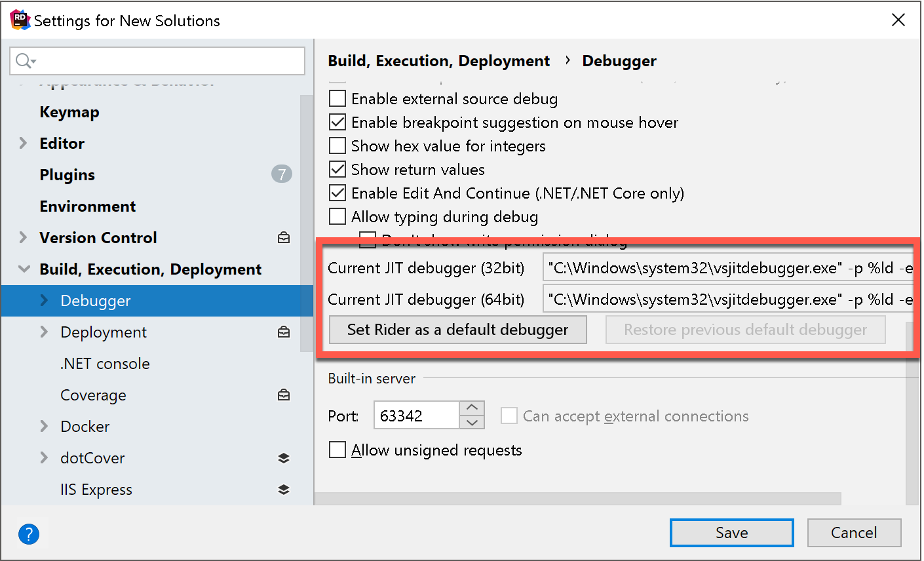Expand the Docker settings node
Viewport: 924px width, 561px height.
[45, 427]
